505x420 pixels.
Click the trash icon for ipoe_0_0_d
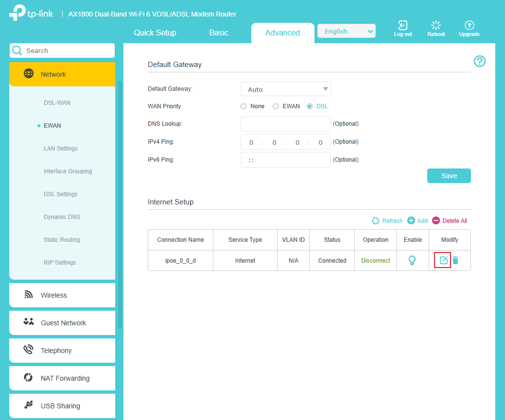[x=455, y=261]
